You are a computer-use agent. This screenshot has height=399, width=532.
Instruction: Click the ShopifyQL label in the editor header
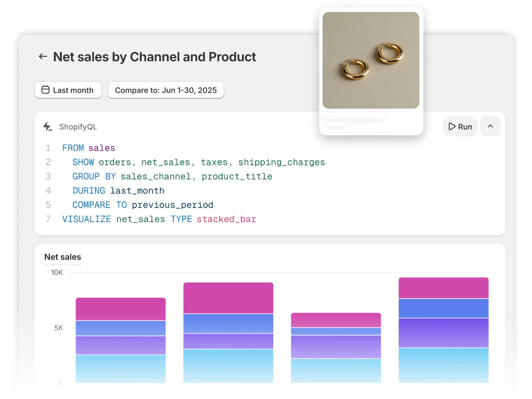(x=78, y=126)
